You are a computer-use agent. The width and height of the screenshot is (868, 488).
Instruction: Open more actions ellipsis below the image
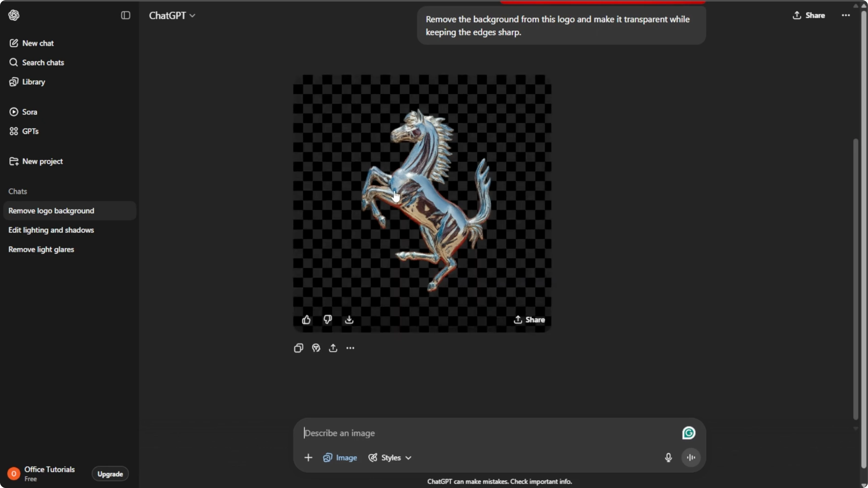tap(350, 348)
